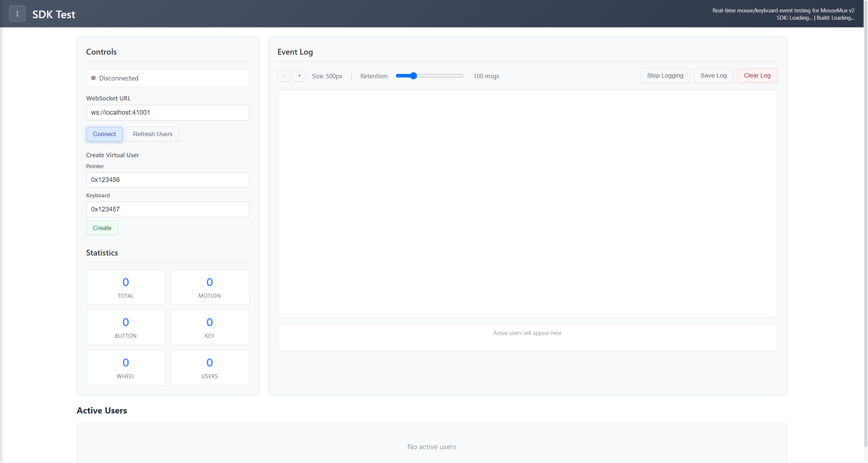Screen dimensions: 868x463
Task: Click the connection status indicator dot
Action: (94, 78)
